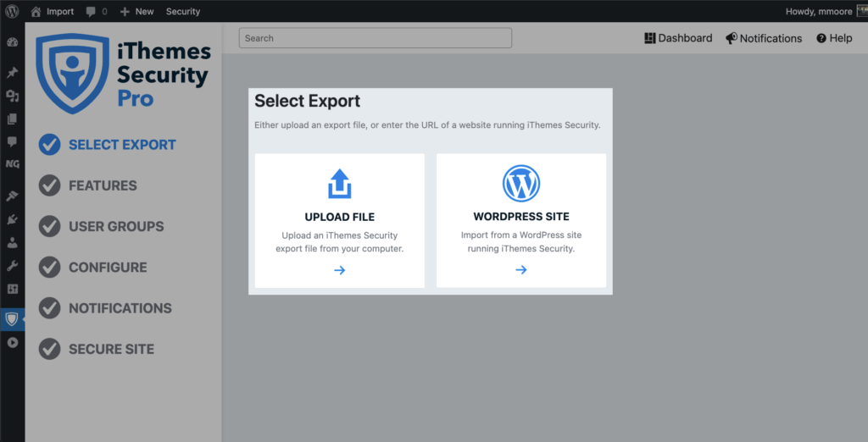868x442 pixels.
Task: Open the Security admin bar menu
Action: pyautogui.click(x=183, y=11)
